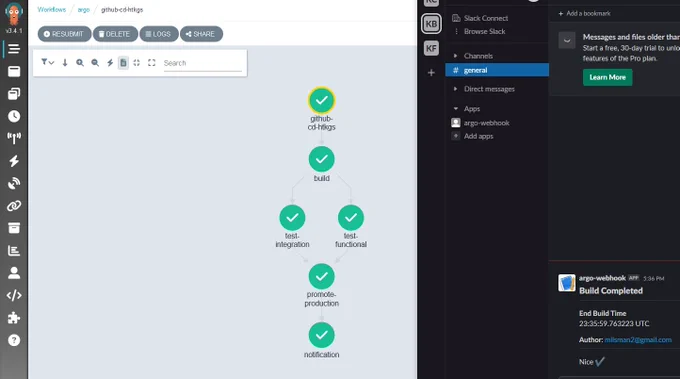
Task: Go to Workflows breadcrumb link
Action: tap(52, 10)
